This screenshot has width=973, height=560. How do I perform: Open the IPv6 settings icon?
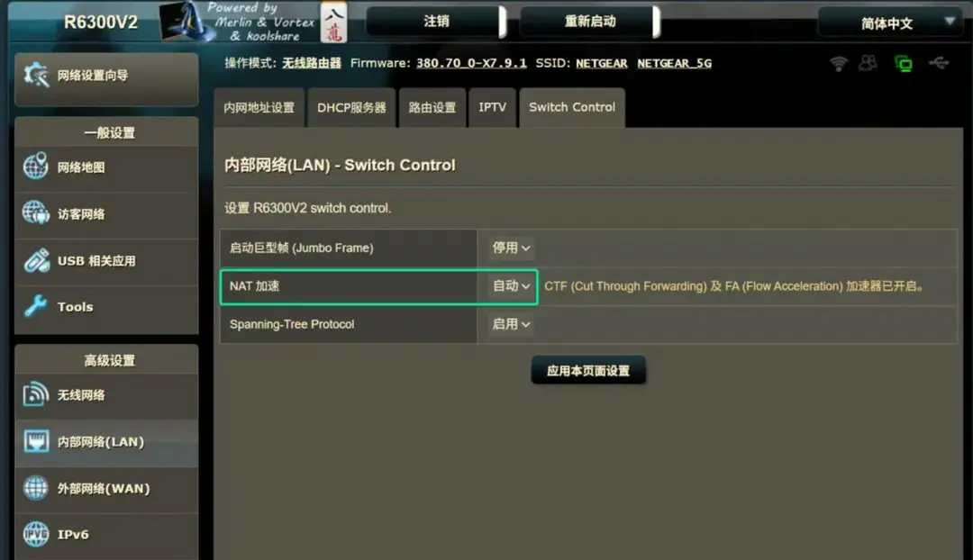(35, 534)
